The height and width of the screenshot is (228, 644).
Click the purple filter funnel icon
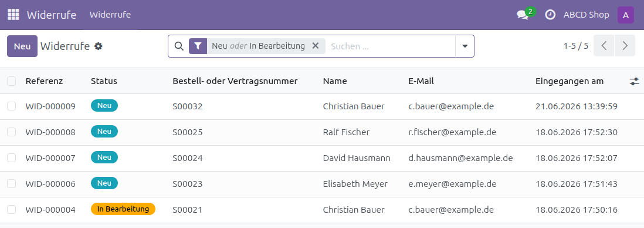(x=198, y=46)
